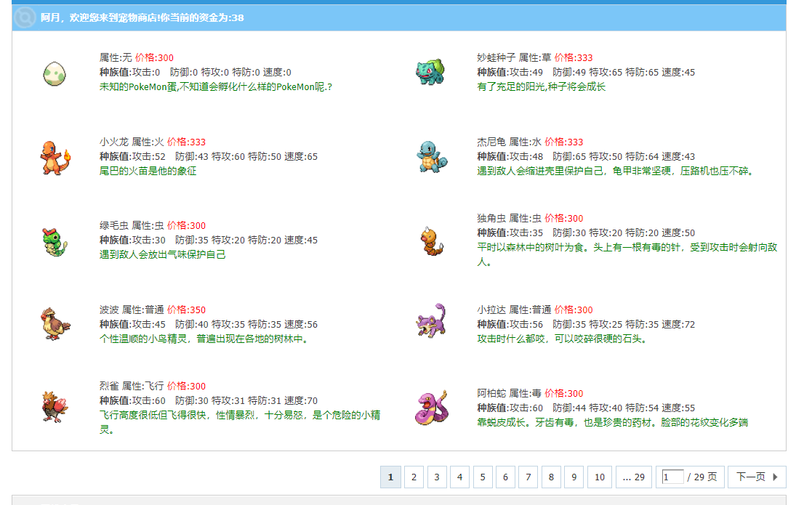812x505 pixels.
Task: Click the price 价格:333 for 妙蛙种子
Action: coord(574,57)
